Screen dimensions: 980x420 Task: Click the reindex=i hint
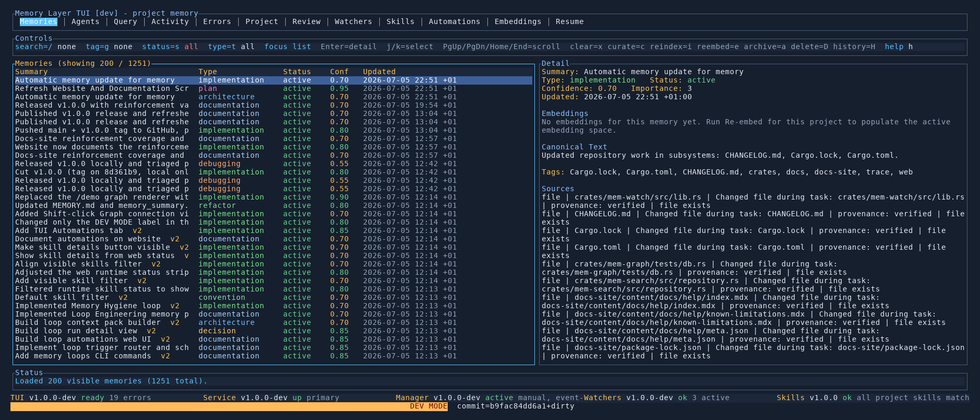coord(671,46)
